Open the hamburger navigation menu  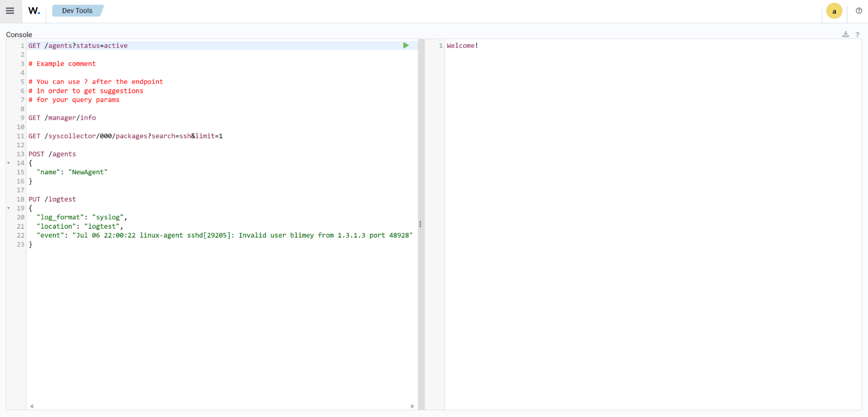pyautogui.click(x=10, y=11)
